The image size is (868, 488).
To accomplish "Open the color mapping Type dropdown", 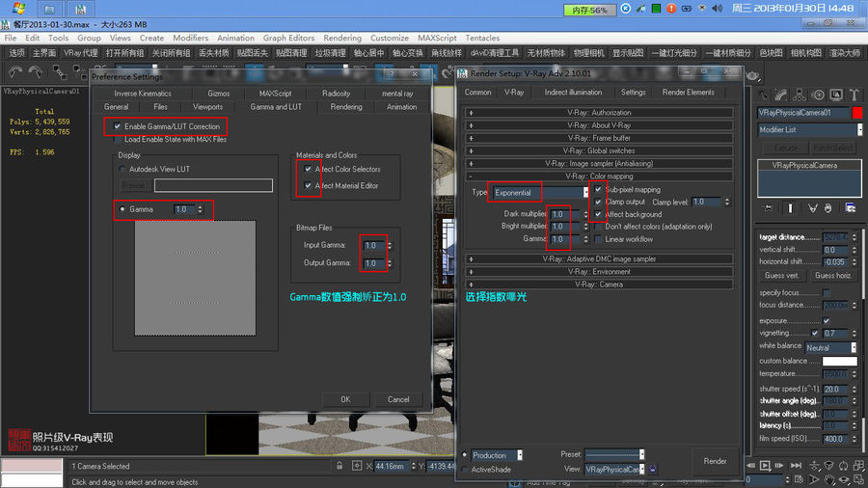I will pos(540,193).
